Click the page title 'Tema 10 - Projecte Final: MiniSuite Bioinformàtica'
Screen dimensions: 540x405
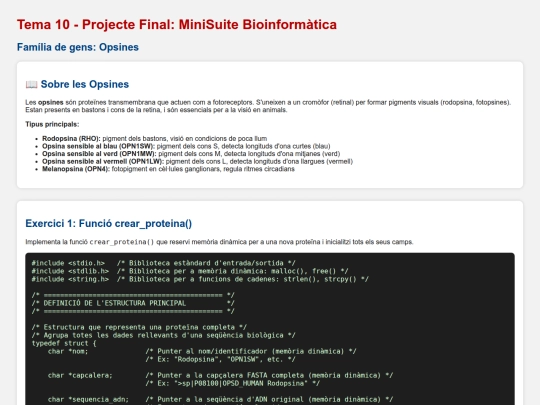[177, 25]
